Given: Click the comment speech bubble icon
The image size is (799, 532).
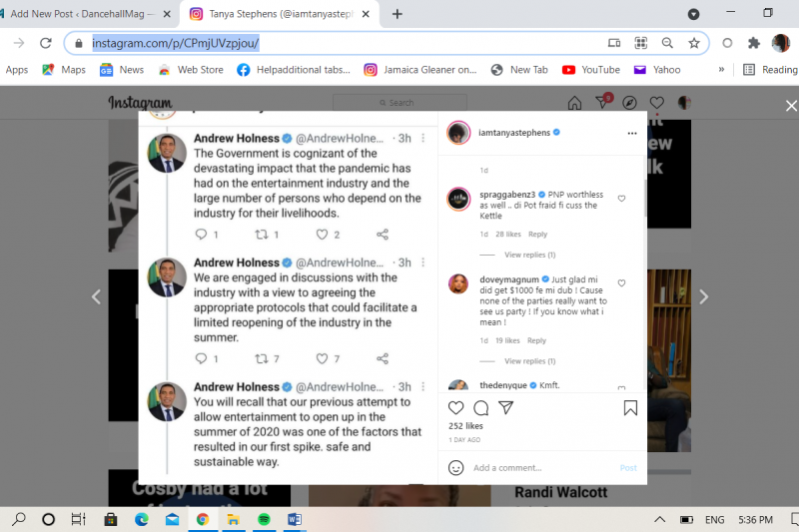Looking at the screenshot, I should 480,407.
